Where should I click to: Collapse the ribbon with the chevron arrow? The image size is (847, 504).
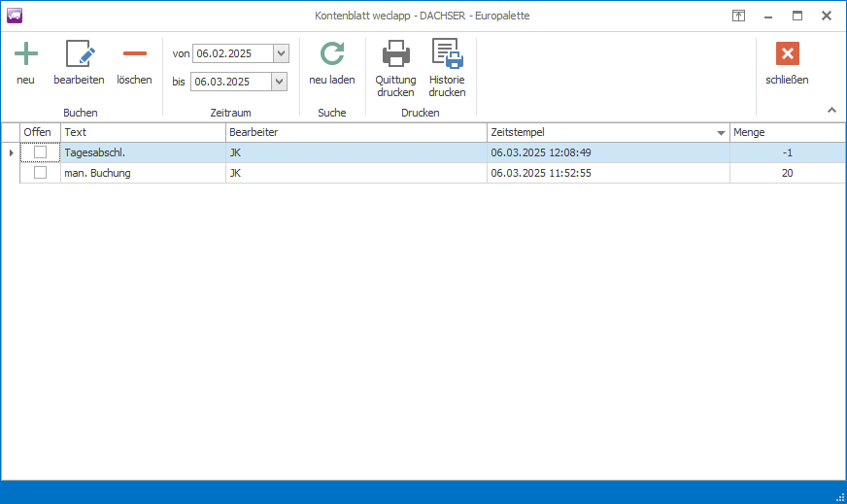pyautogui.click(x=831, y=111)
